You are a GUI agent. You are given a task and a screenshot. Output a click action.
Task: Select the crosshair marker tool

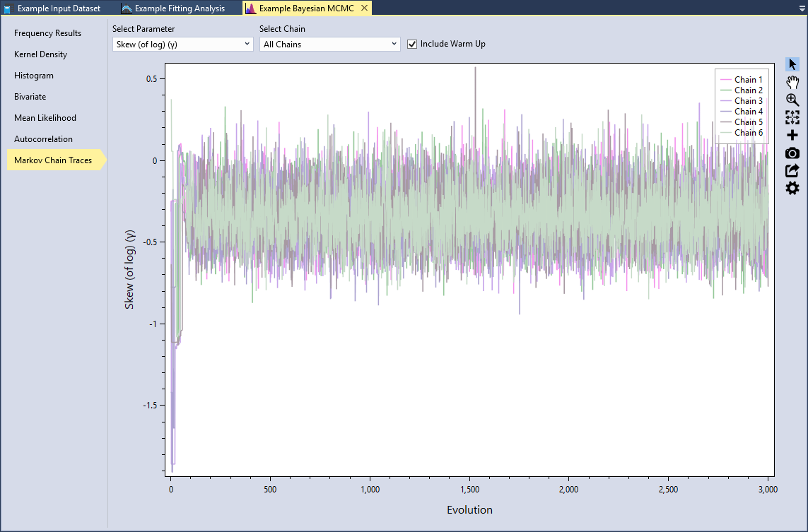tap(792, 135)
